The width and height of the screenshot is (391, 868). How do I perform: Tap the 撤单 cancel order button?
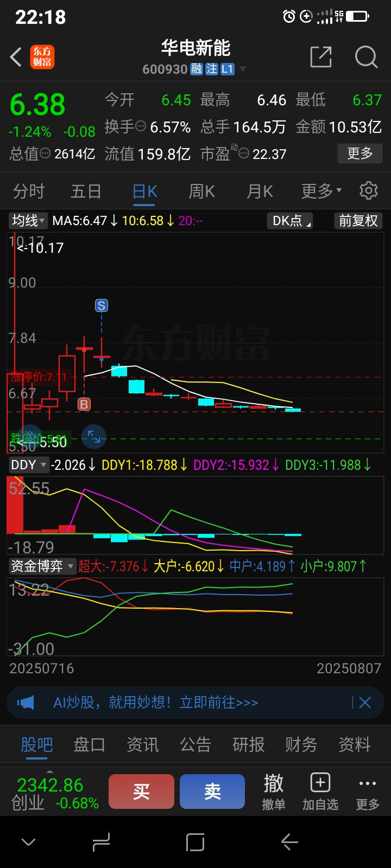(273, 792)
